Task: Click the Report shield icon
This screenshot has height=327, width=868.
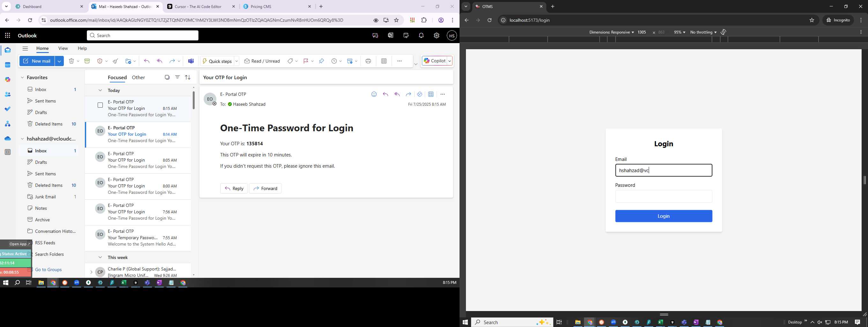Action: point(100,61)
